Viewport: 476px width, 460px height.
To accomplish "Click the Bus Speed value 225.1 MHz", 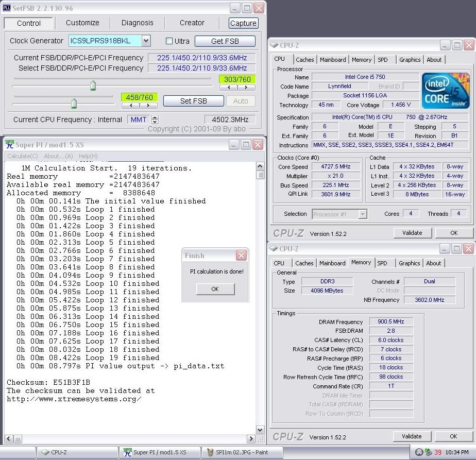I will click(336, 185).
